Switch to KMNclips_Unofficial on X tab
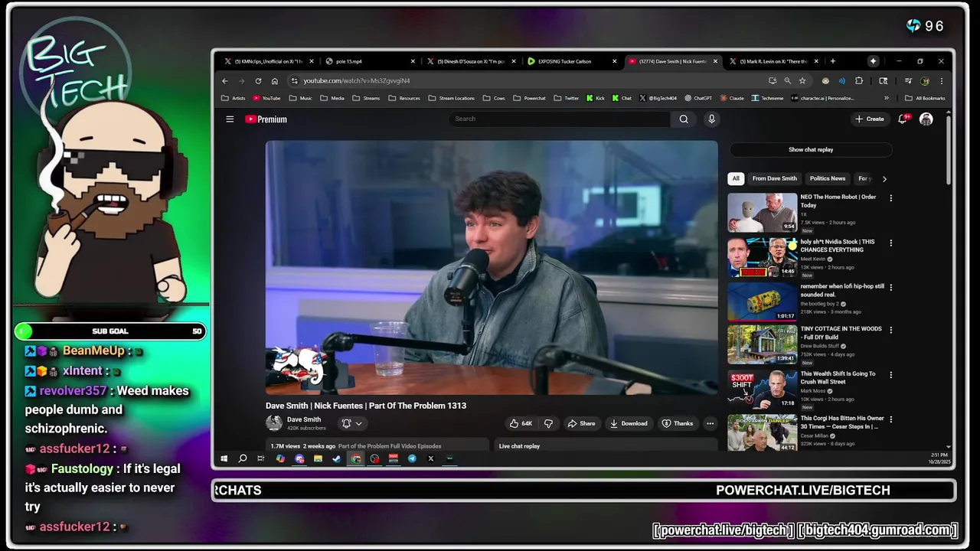980x551 pixels. (x=269, y=61)
